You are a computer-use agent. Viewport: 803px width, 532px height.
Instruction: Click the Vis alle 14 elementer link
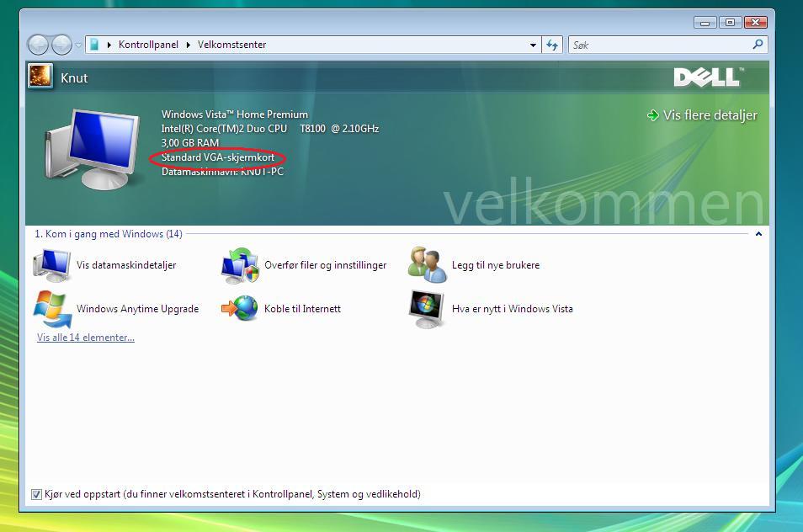86,338
